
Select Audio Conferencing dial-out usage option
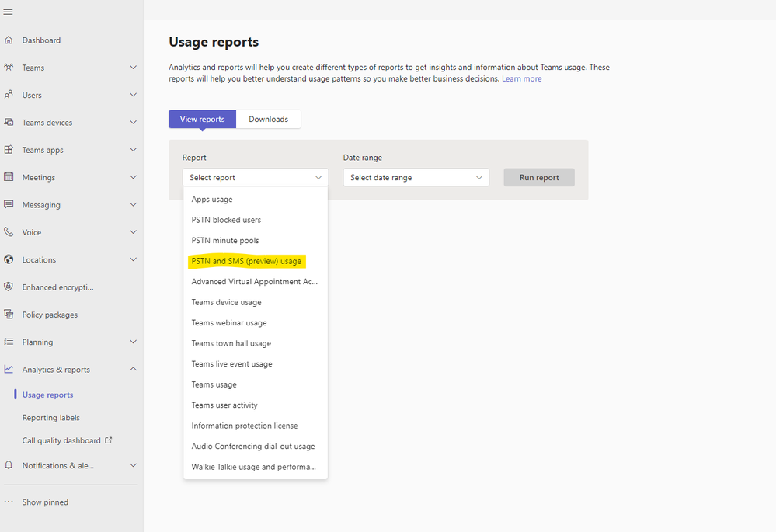click(x=256, y=447)
